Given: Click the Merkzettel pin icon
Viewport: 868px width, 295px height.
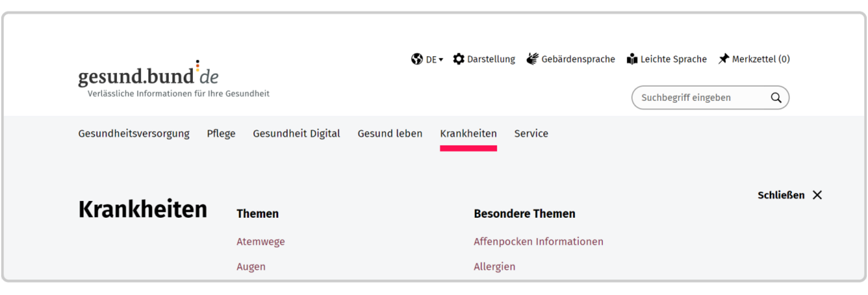Looking at the screenshot, I should 724,59.
